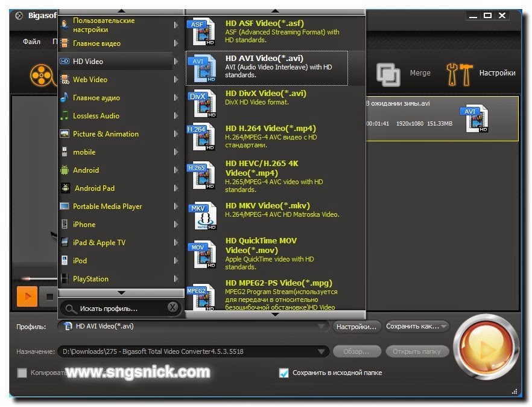Click the search magnifier icon in profile search

coord(71,309)
